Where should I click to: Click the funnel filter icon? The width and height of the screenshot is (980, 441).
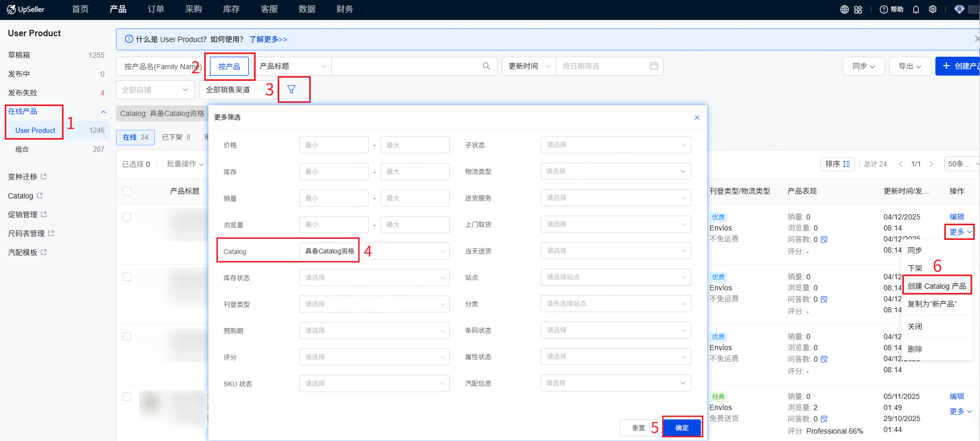291,90
